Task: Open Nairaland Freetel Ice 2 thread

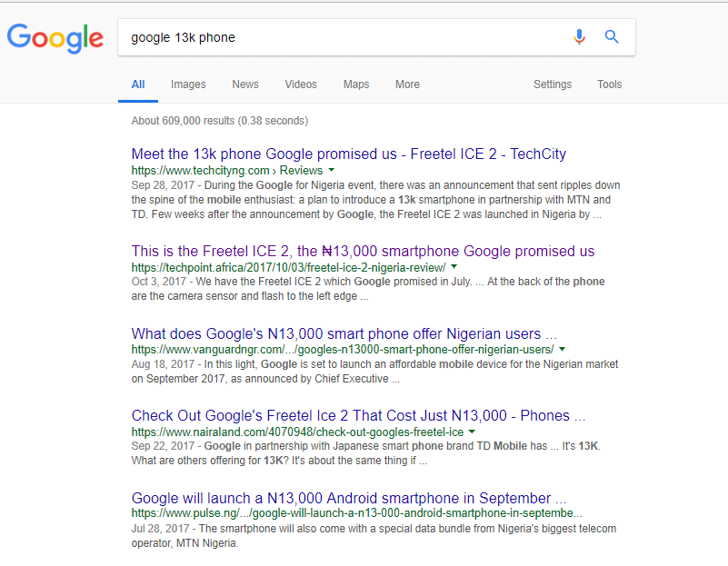Action: [358, 415]
